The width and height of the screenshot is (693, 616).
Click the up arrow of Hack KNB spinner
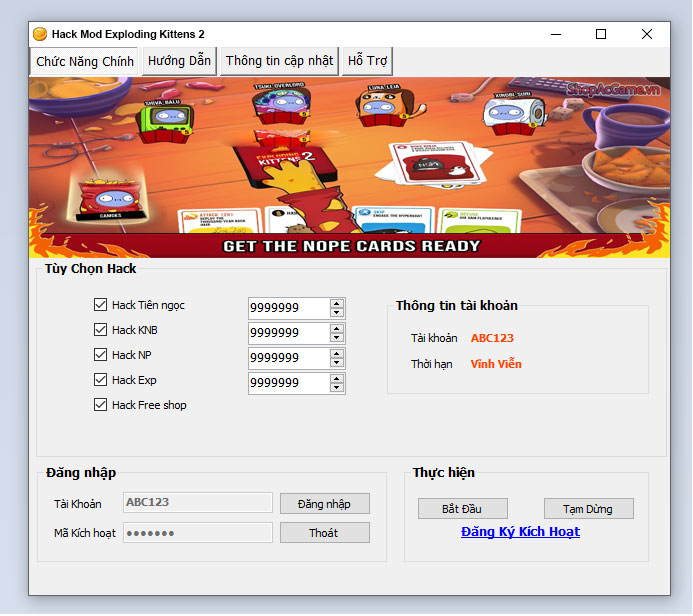(337, 329)
